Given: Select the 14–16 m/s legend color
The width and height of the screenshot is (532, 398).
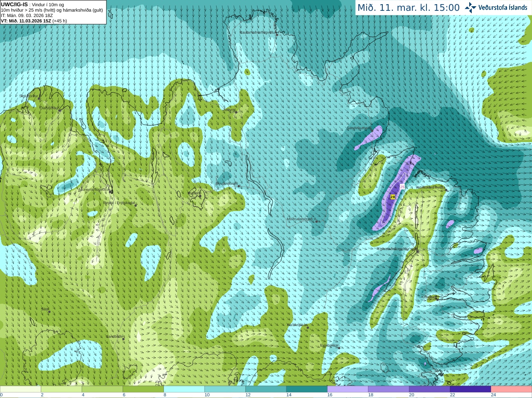Looking at the screenshot, I should tap(307, 389).
